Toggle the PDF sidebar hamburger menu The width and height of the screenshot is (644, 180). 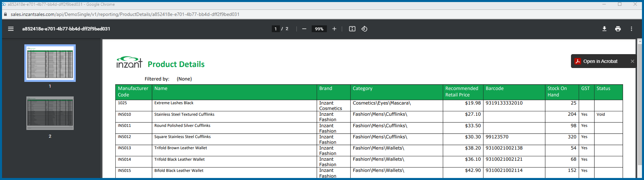point(11,29)
